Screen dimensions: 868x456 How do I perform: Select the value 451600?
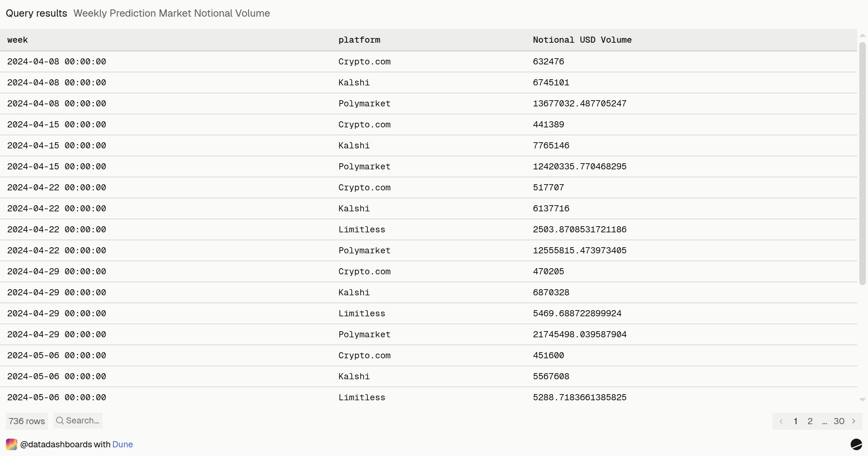548,355
